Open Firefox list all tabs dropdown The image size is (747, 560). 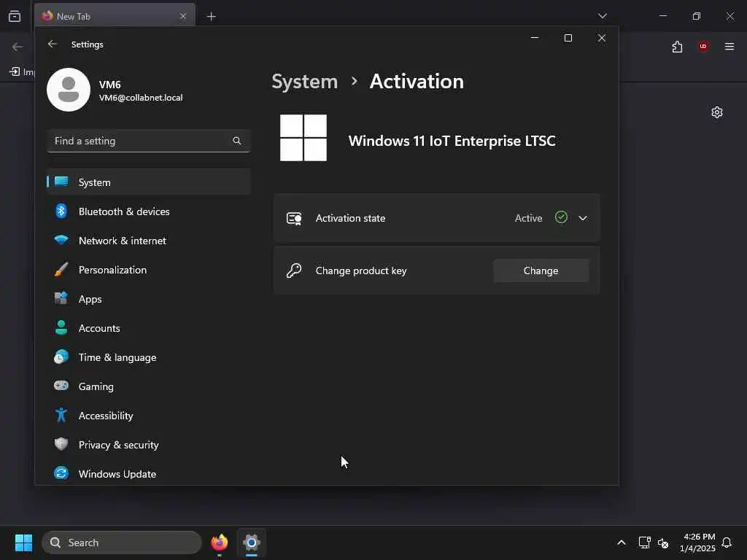(602, 16)
